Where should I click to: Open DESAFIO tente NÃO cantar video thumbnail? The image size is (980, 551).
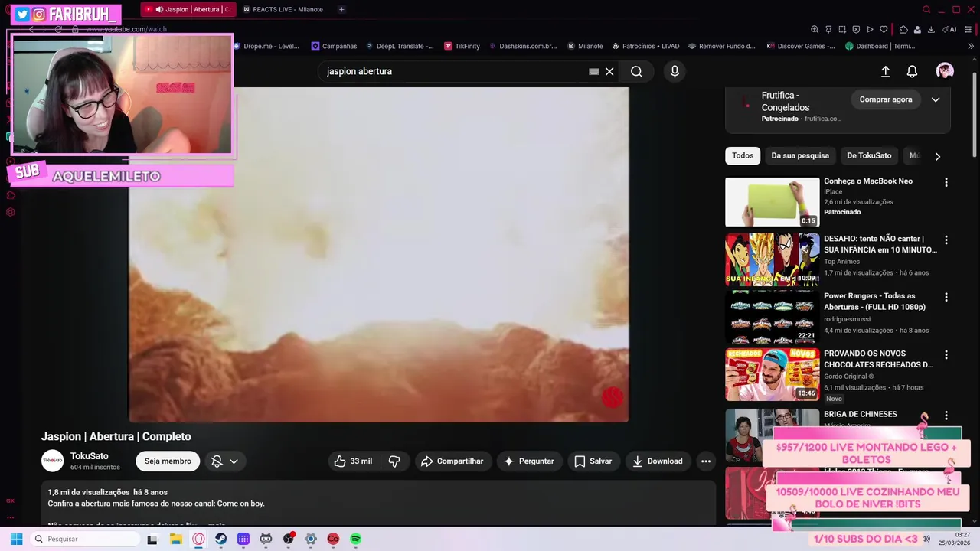point(772,259)
